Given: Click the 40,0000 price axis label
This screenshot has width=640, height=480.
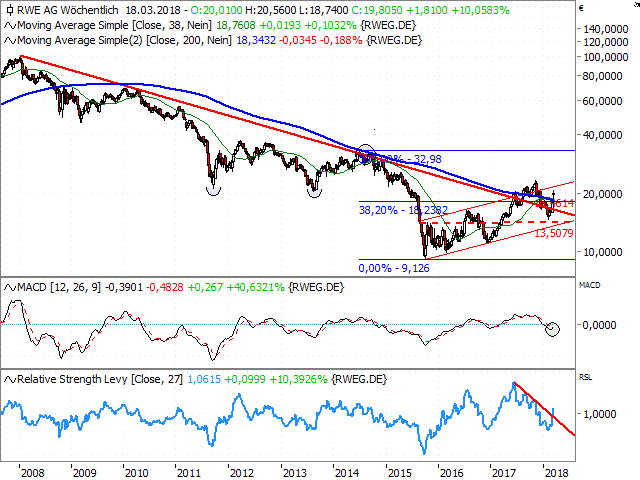Looking at the screenshot, I should (602, 135).
